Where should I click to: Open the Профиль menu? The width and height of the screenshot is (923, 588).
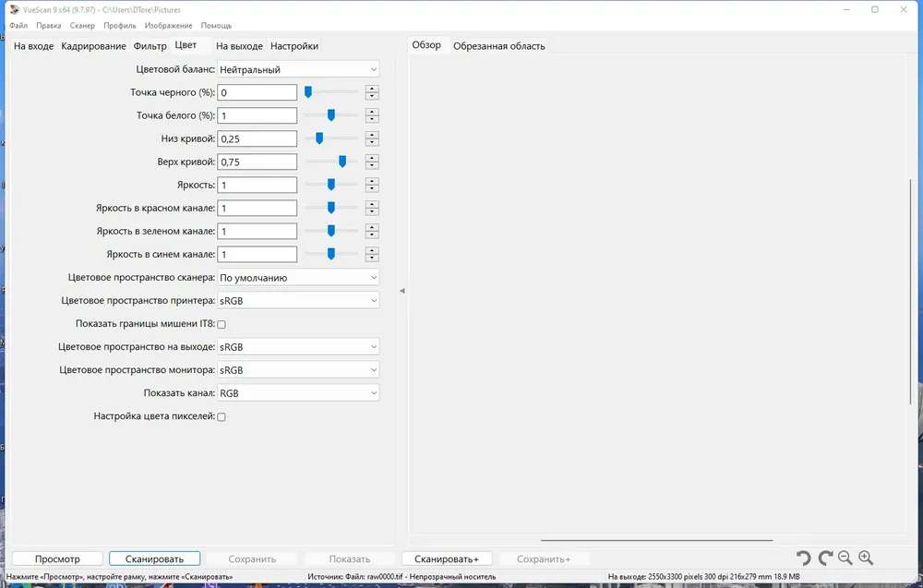[119, 25]
